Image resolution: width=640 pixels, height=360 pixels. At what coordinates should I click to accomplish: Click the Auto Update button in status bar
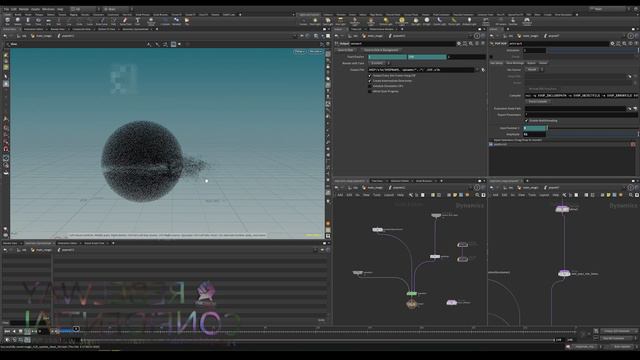pyautogui.click(x=622, y=347)
